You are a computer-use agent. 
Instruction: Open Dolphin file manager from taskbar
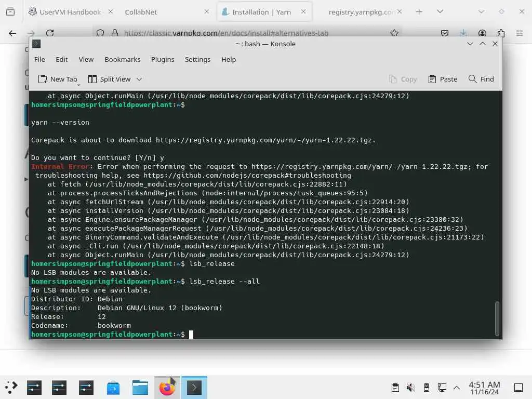(140, 388)
